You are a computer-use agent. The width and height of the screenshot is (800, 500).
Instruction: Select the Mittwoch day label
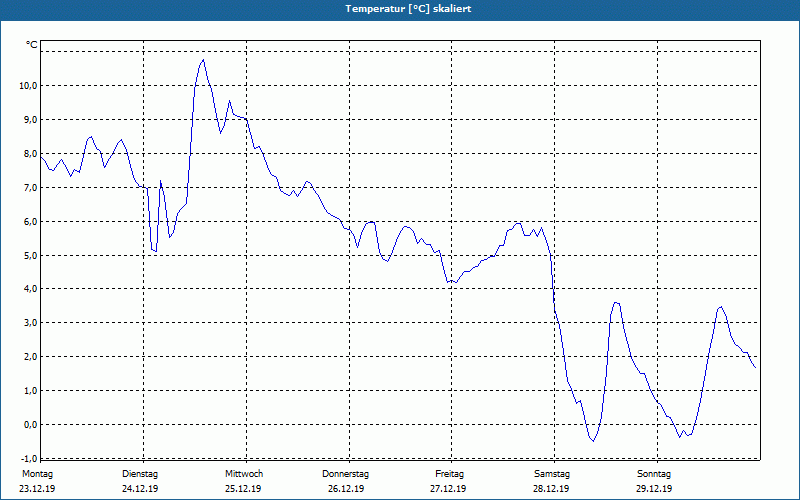coord(244,474)
